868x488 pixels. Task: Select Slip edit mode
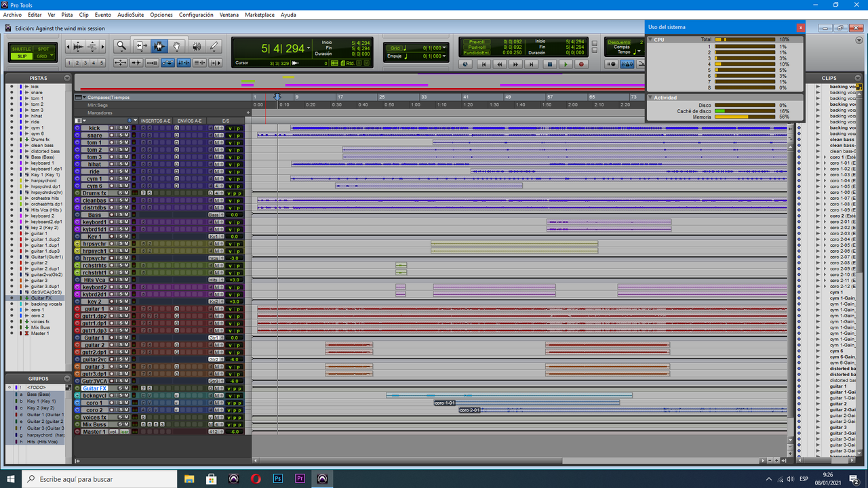pos(22,56)
